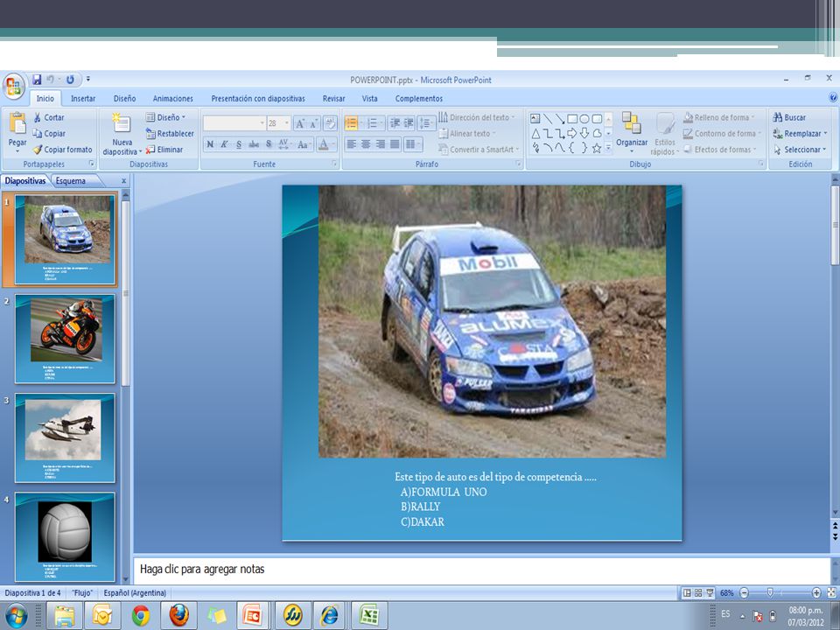Screen dimensions: 840x630
Task: Click zoom in plus button
Action: coord(816,593)
